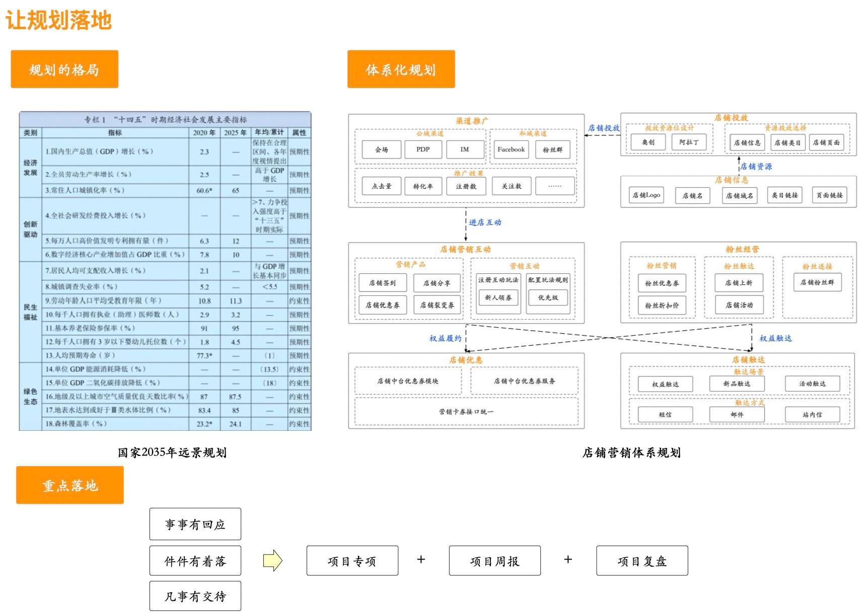
Task: Click the 点击量 metric box
Action: pos(382,186)
